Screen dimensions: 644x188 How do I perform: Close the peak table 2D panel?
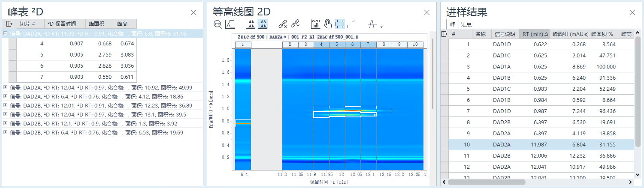click(x=194, y=12)
